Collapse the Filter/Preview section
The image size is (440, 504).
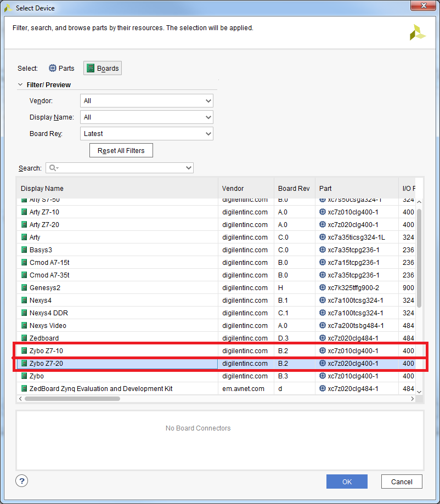[20, 84]
